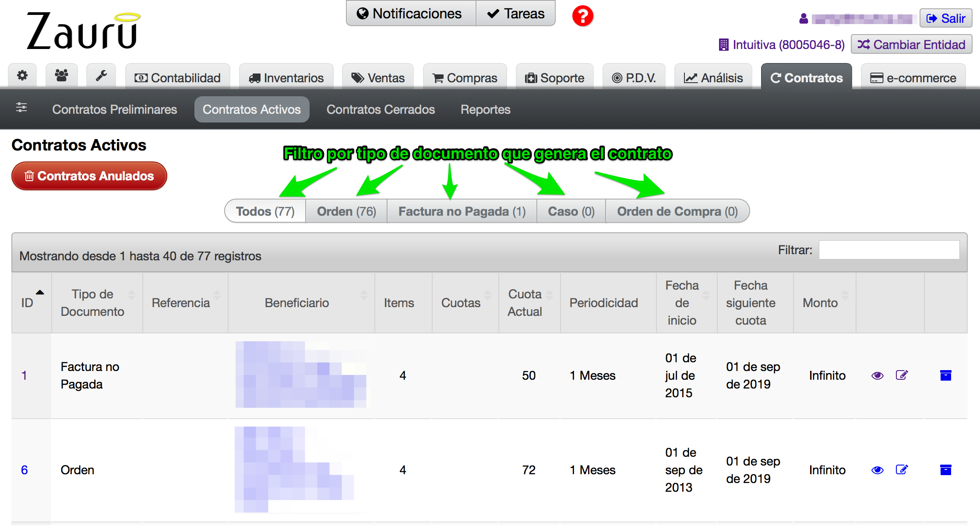Click 'Mostrando desde 1 hasta 40' status text
This screenshot has width=980, height=525.
coord(140,256)
